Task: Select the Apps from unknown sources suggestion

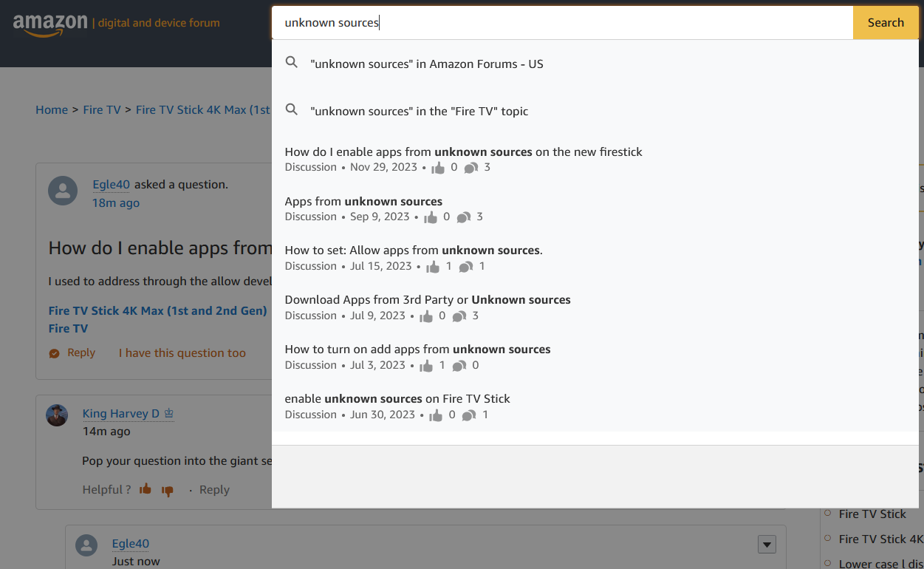Action: coord(363,201)
